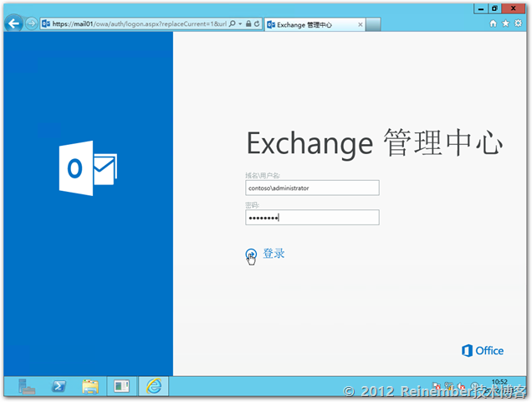Image resolution: width=532 pixels, height=402 pixels.
Task: Launch PowerShell from the taskbar
Action: click(x=59, y=386)
